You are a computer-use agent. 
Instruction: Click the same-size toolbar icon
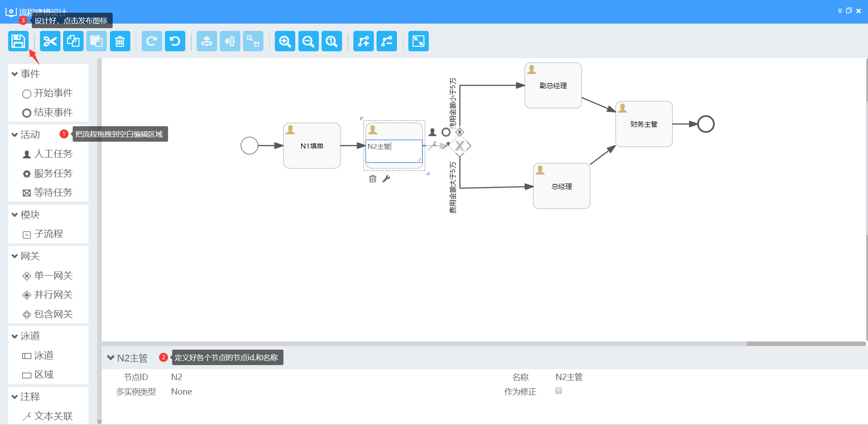coord(253,41)
